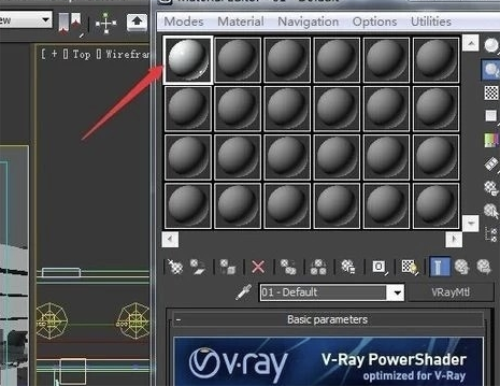500x386 pixels.
Task: Click Put Material to Scene icon
Action: point(198,267)
